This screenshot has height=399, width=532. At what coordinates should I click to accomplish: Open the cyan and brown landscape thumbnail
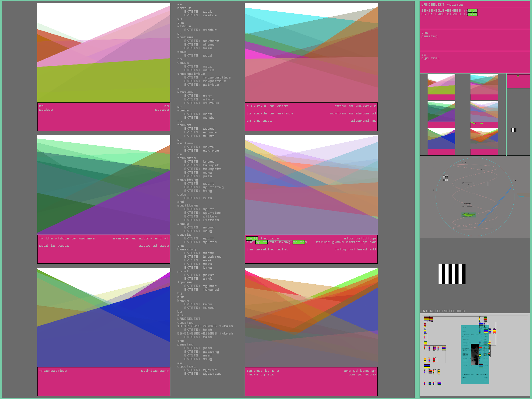coord(484,84)
